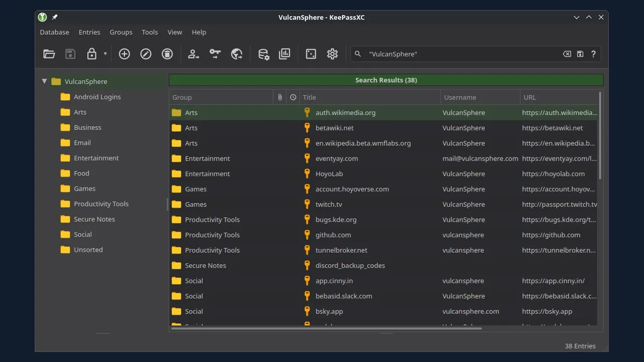Click the horizontal scrollbar under entries
Screen dimensions: 644x362
pyautogui.click(x=326, y=328)
